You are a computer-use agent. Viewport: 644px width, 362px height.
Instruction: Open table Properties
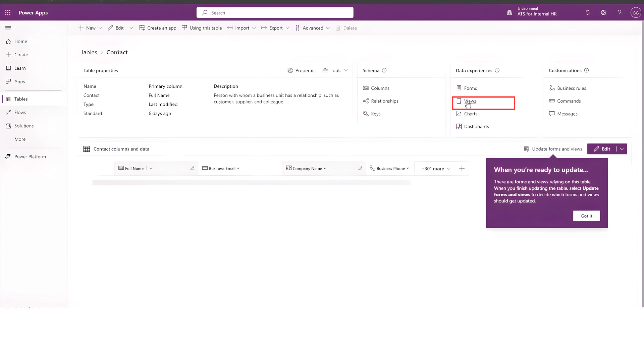(302, 70)
